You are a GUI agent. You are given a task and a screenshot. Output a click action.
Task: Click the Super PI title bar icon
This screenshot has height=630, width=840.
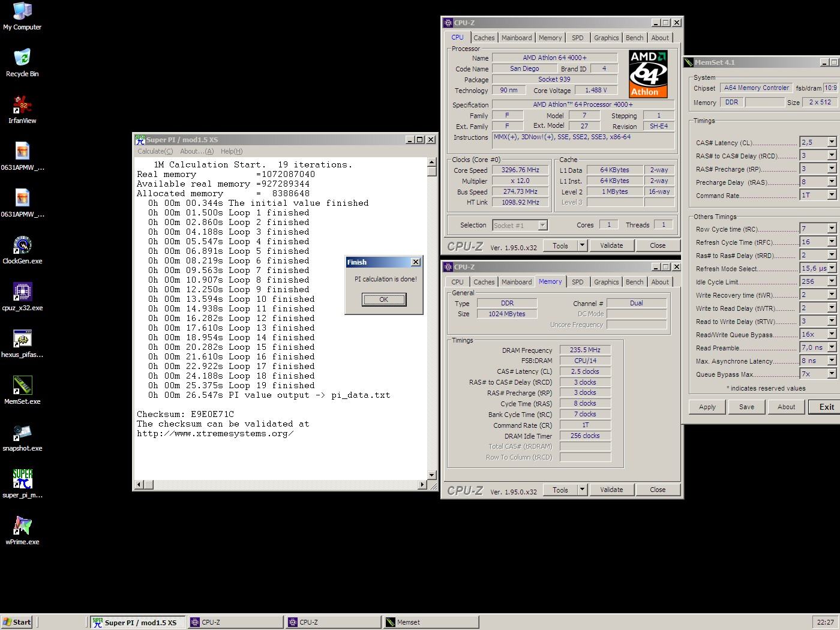coord(140,139)
